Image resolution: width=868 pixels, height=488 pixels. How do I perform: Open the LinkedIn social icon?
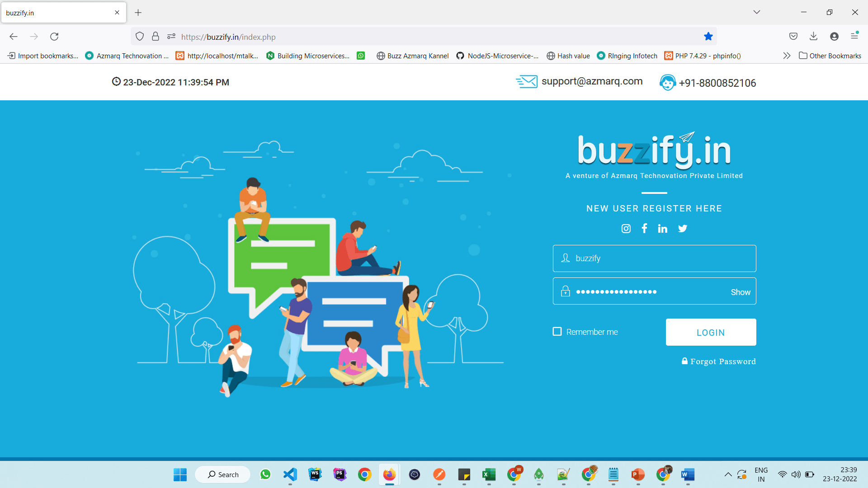(662, 229)
